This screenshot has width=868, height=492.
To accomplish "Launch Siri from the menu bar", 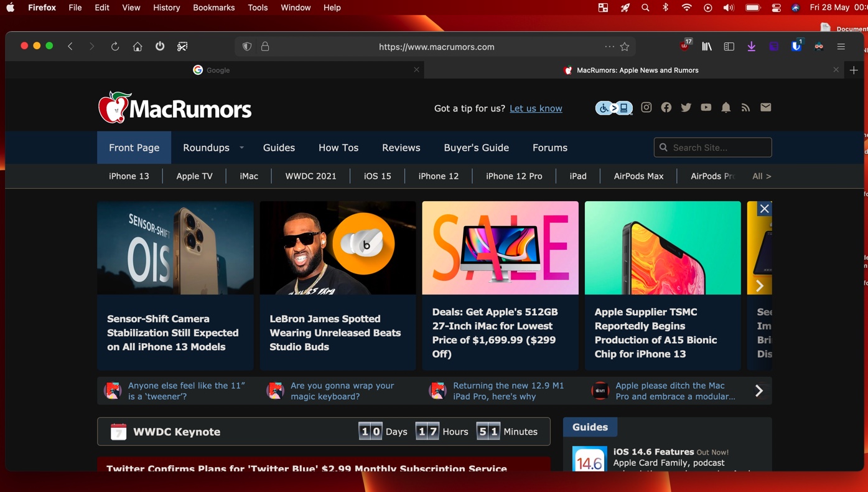I will click(796, 7).
